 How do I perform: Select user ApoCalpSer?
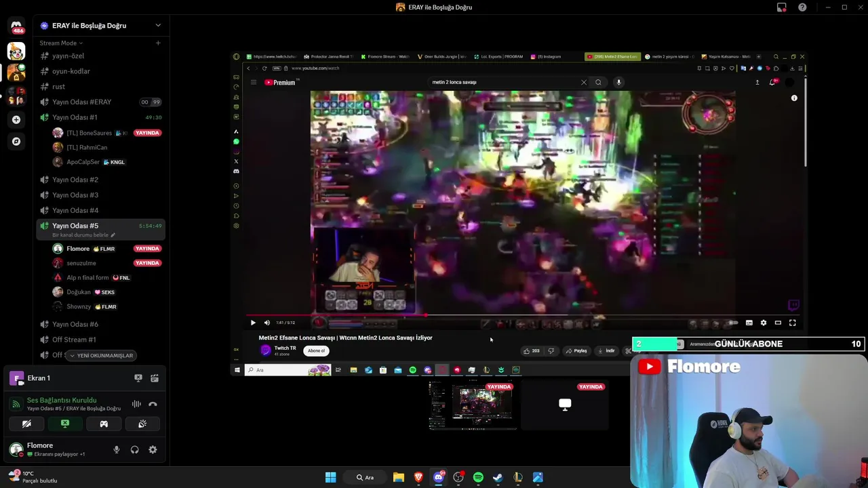(x=106, y=162)
